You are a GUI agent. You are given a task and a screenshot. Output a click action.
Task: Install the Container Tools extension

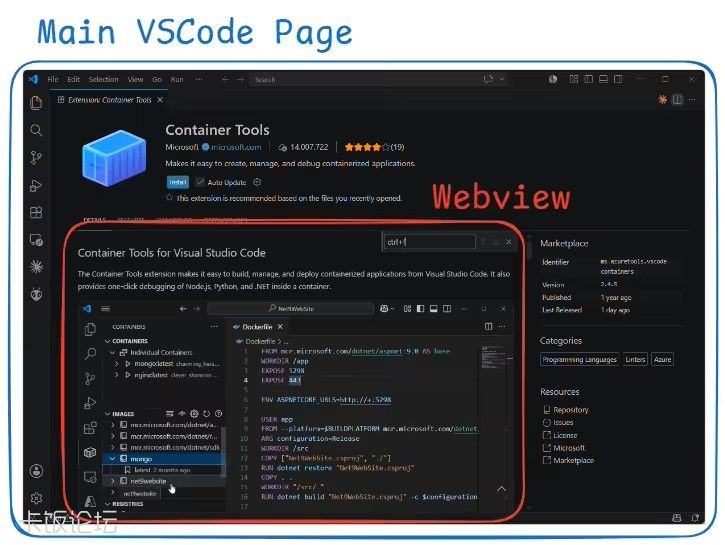click(x=178, y=182)
